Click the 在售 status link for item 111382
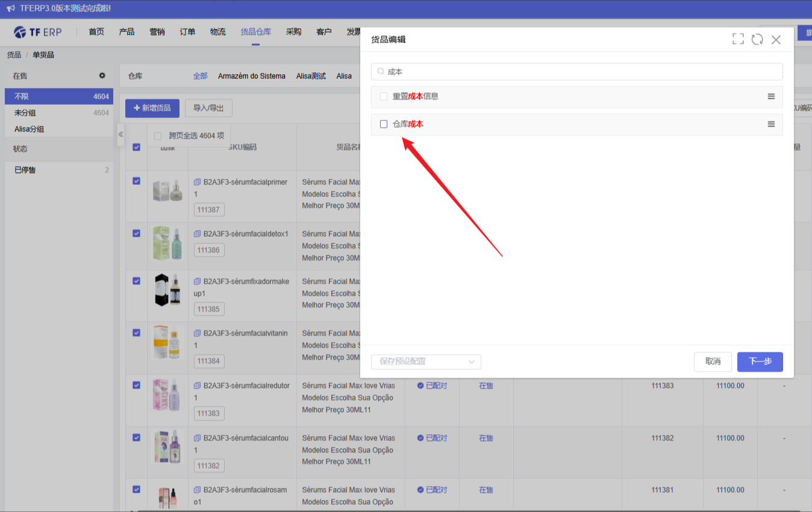812x512 pixels. coord(486,438)
